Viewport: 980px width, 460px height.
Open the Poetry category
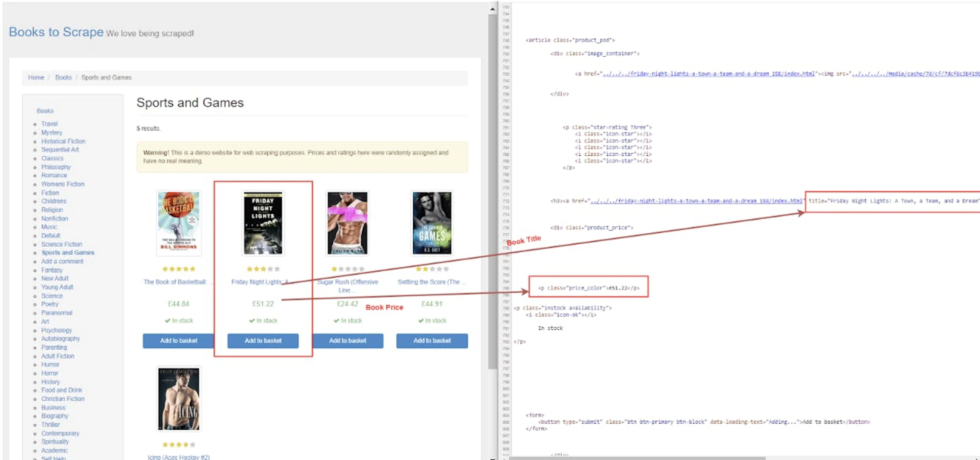click(x=50, y=305)
